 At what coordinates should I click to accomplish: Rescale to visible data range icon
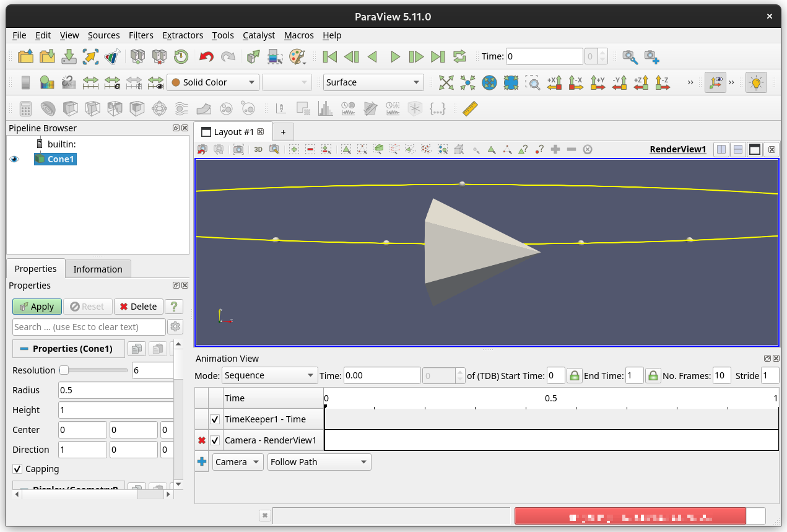155,82
